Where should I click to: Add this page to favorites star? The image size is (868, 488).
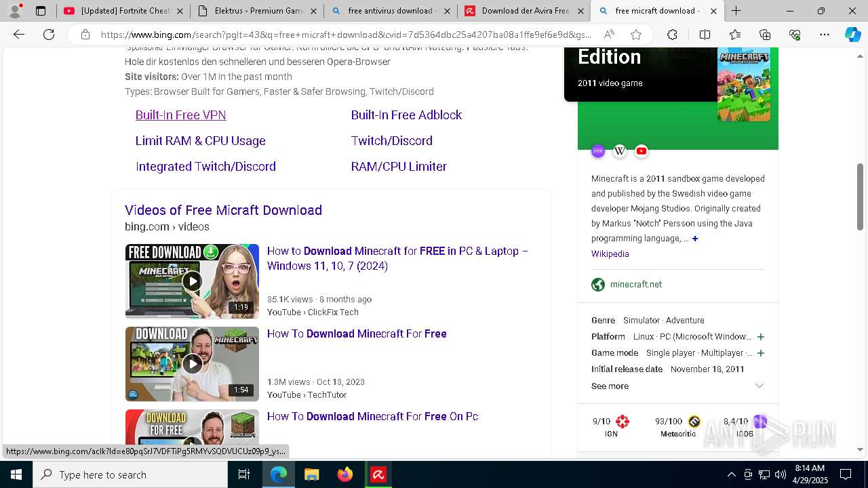[x=635, y=35]
